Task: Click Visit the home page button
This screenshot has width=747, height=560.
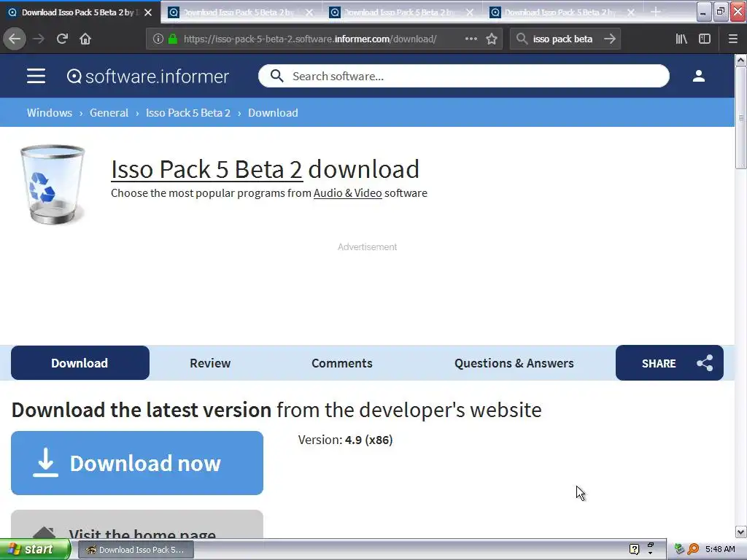Action: (x=137, y=524)
